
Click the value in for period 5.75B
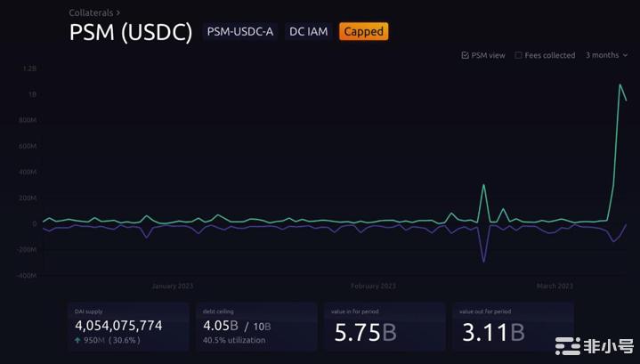coord(365,332)
